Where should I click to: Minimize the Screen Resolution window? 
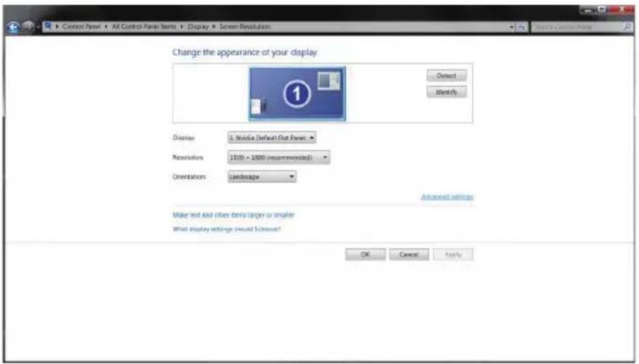pyautogui.click(x=588, y=10)
